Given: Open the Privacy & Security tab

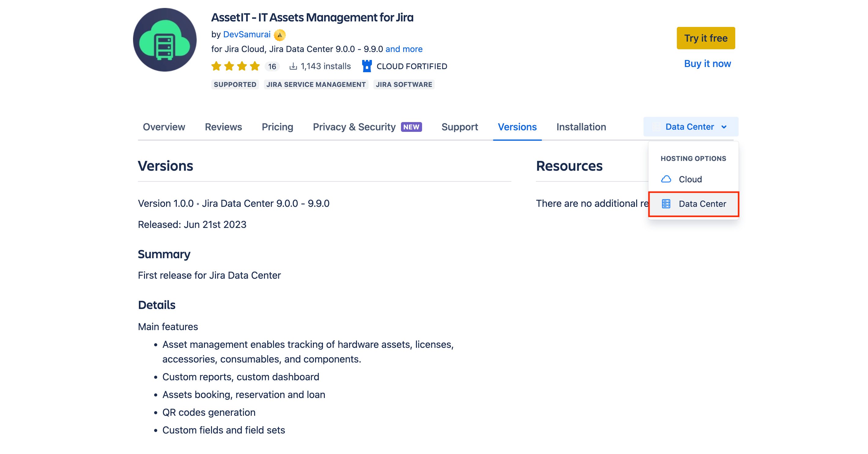Looking at the screenshot, I should pos(354,127).
